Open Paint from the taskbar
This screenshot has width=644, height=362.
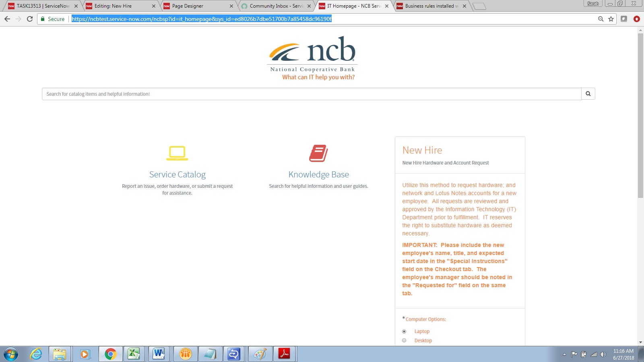click(260, 354)
